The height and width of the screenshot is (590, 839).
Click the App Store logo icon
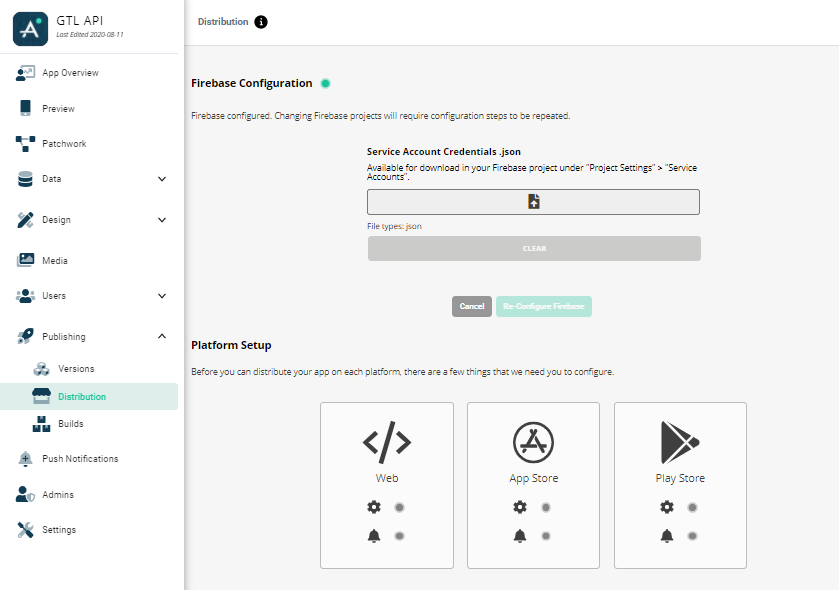[x=533, y=442]
